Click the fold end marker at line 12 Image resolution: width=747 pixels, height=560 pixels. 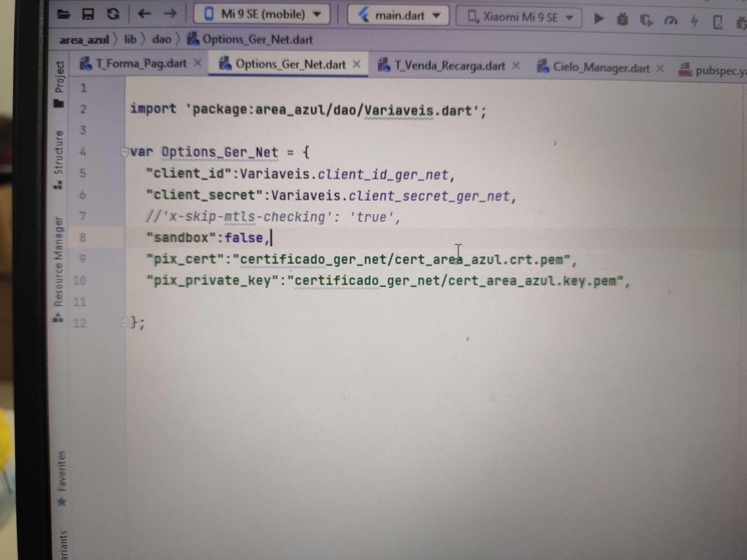[125, 322]
